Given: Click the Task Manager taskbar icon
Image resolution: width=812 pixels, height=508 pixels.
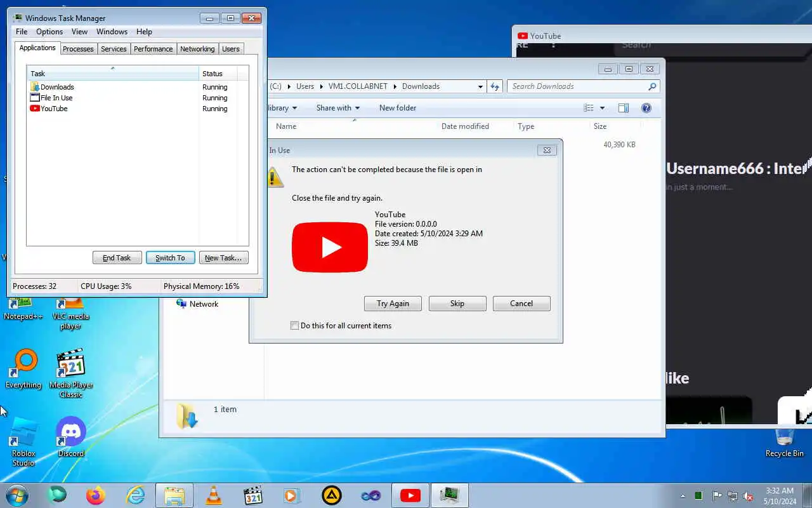Looking at the screenshot, I should 450,495.
